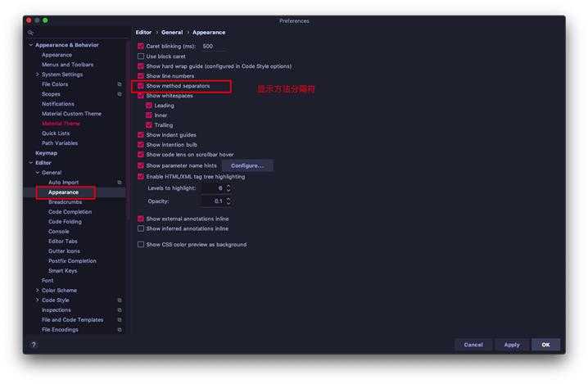Viewport: 588px width, 384px height.
Task: Click the OK button
Action: (545, 345)
